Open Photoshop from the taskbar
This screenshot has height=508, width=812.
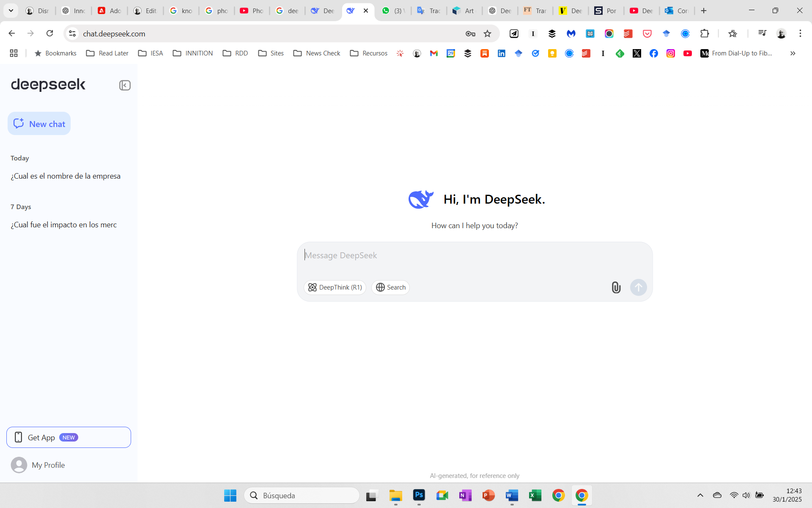(419, 495)
